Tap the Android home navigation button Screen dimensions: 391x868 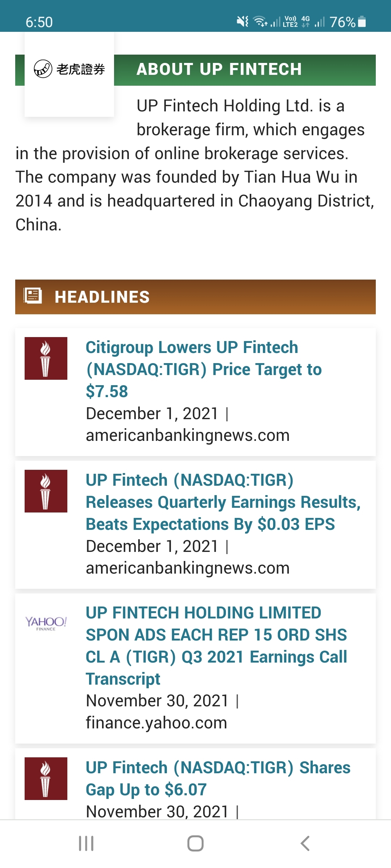[195, 843]
